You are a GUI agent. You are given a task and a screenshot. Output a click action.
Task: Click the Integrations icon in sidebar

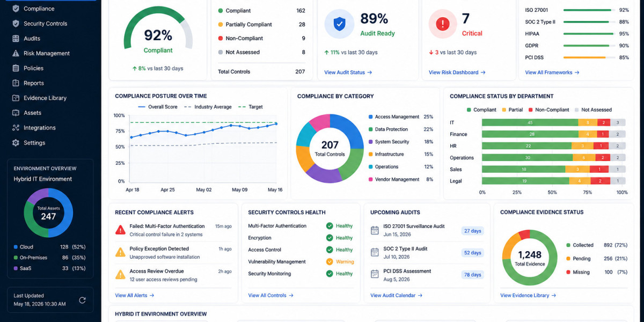[16, 128]
